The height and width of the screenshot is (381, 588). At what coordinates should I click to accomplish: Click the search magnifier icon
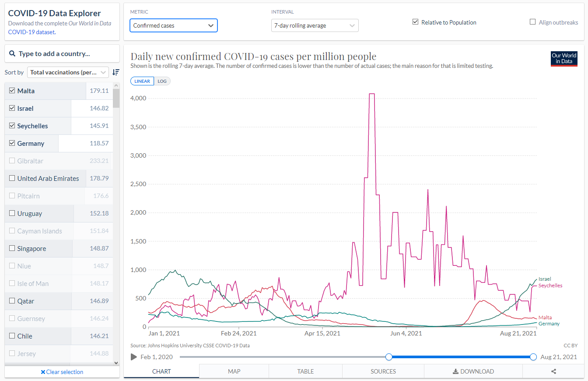click(12, 54)
